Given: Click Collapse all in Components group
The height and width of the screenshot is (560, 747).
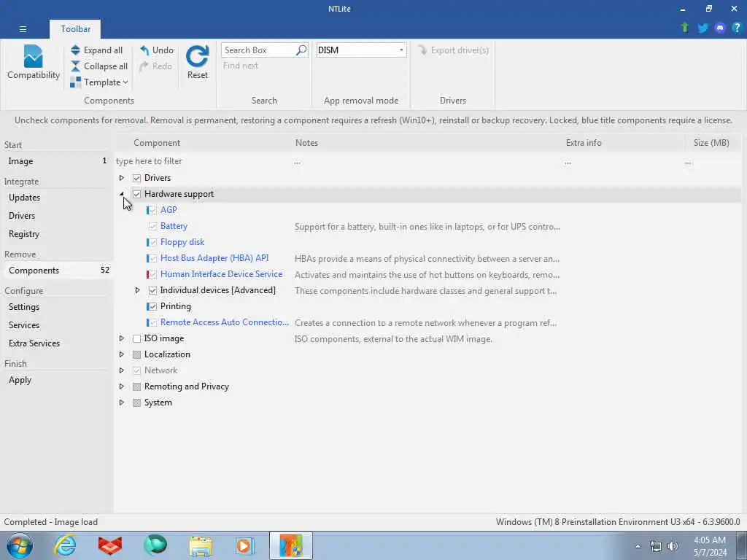Looking at the screenshot, I should coord(99,66).
